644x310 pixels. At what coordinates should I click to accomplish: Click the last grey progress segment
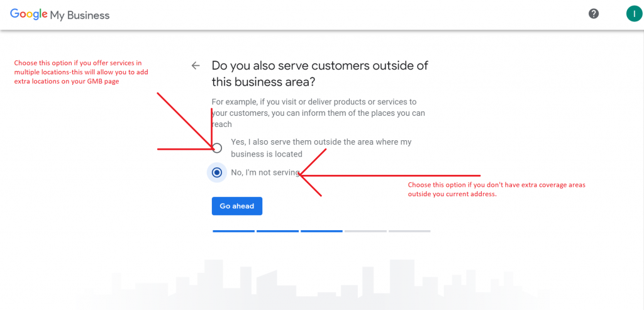tap(409, 231)
